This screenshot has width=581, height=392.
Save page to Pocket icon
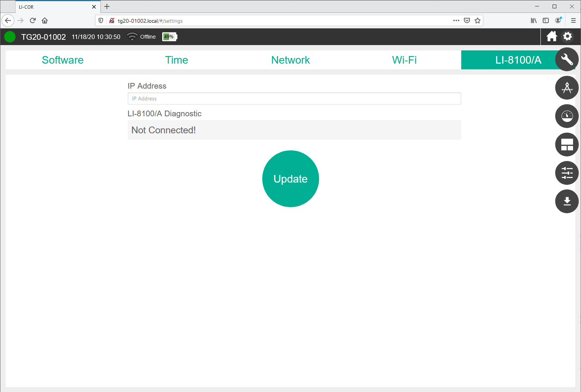tap(467, 20)
